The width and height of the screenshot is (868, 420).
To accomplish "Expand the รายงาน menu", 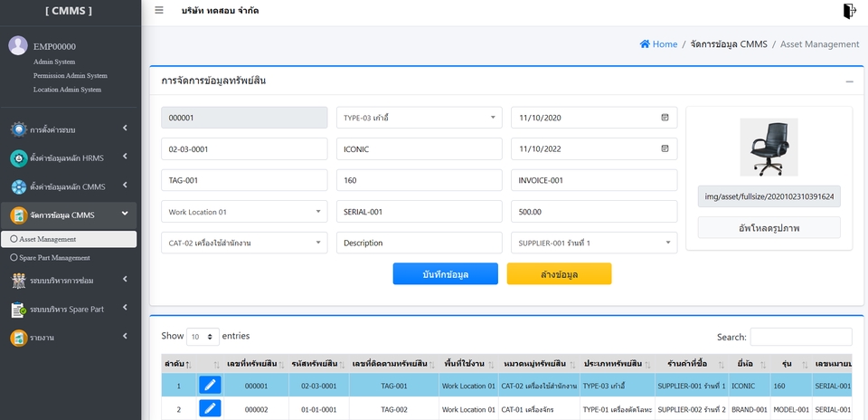I will (71, 338).
